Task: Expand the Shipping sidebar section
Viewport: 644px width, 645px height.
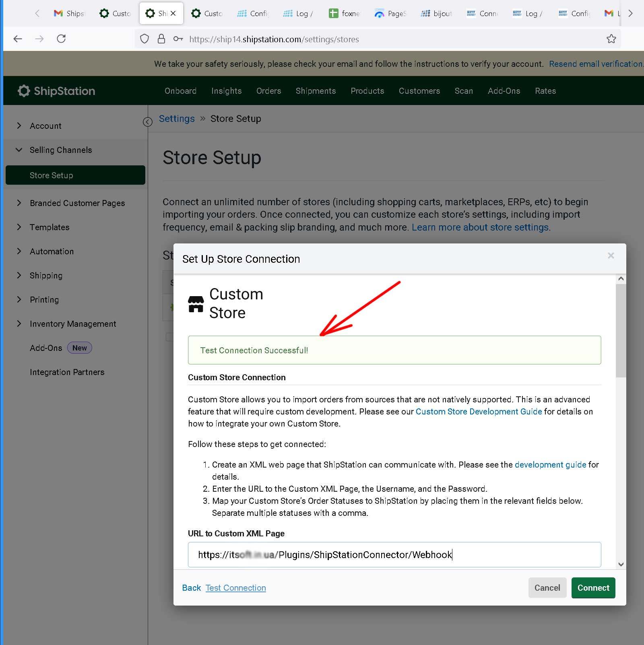Action: pyautogui.click(x=19, y=275)
